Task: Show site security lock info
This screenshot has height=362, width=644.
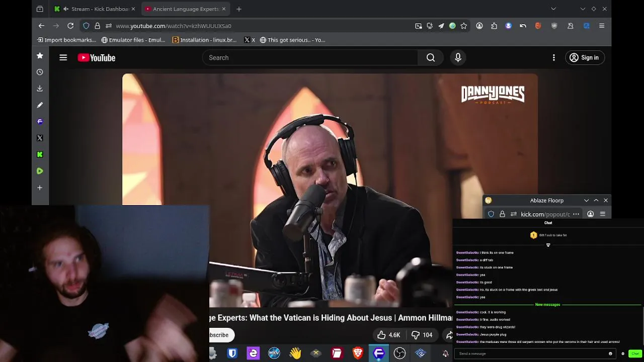Action: [97, 26]
